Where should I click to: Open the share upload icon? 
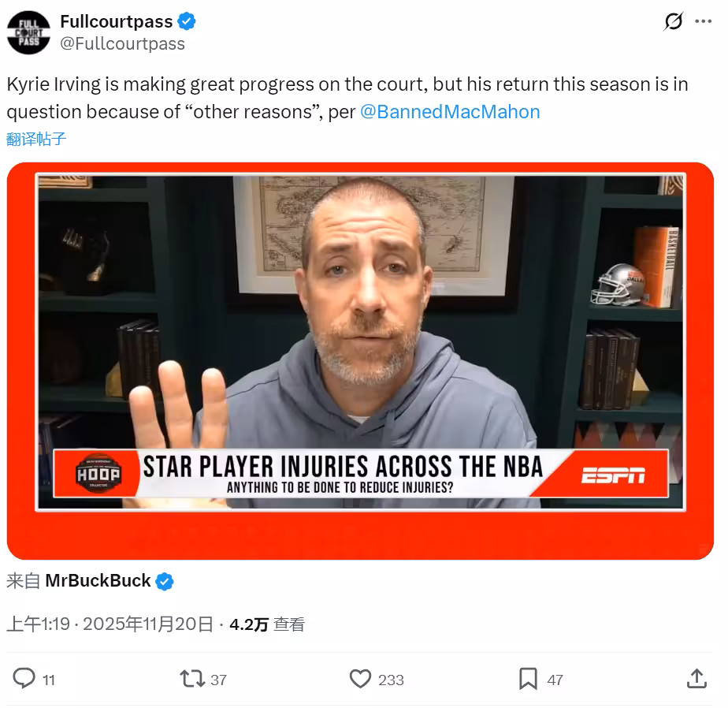[696, 679]
